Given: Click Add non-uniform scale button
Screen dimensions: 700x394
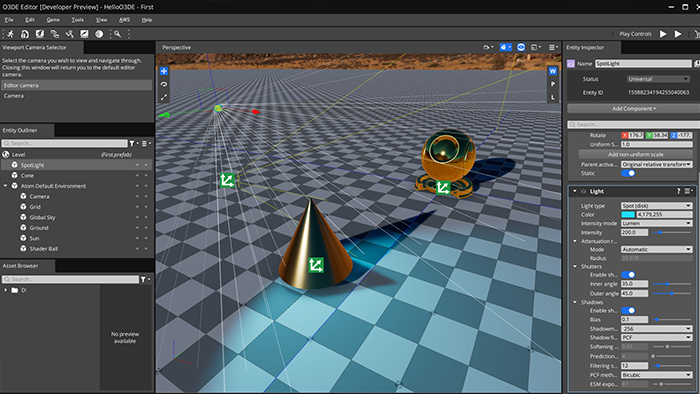Looking at the screenshot, I should click(x=635, y=154).
